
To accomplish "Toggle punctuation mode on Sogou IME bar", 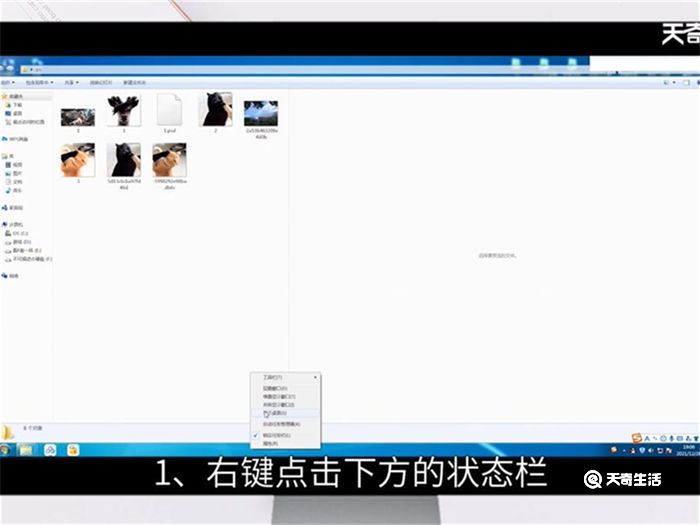I will click(x=655, y=439).
